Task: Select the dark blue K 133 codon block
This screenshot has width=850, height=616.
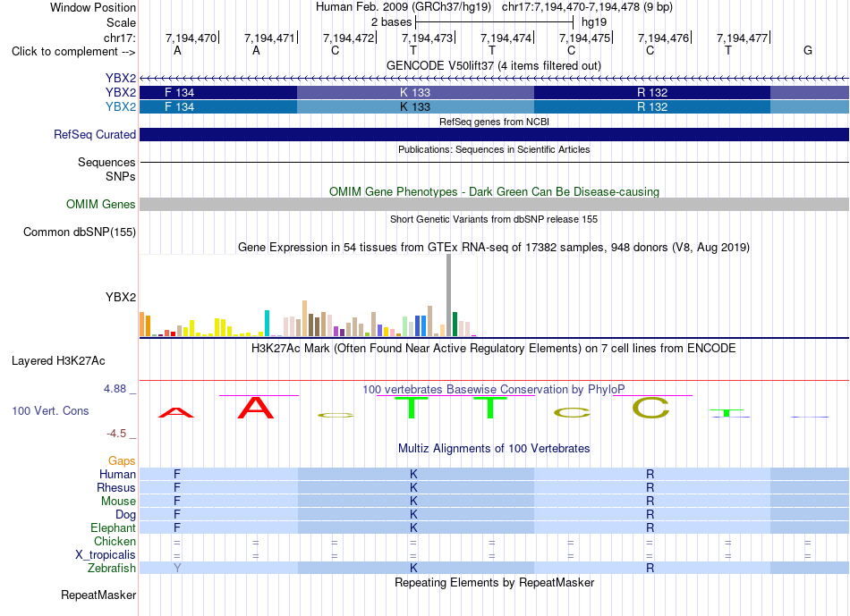Action: tap(415, 93)
